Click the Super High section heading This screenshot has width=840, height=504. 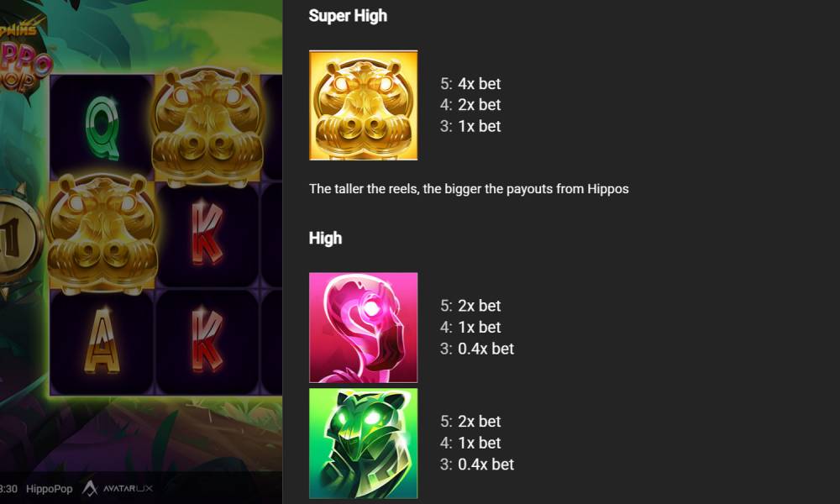(348, 16)
